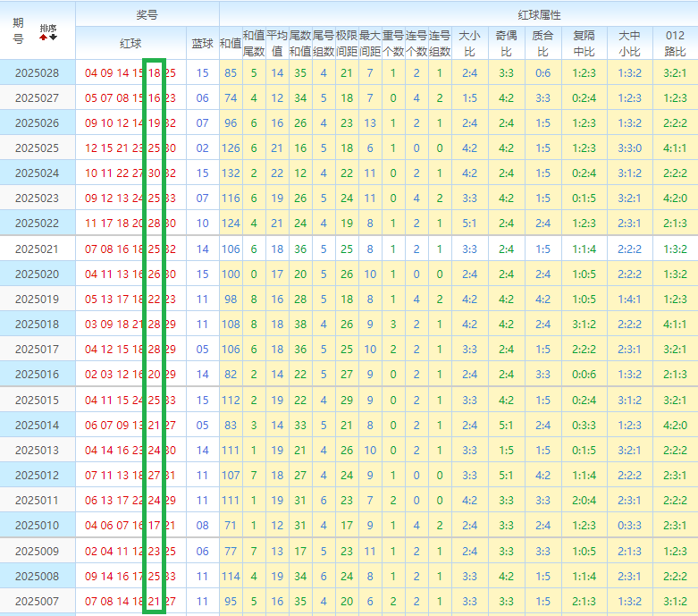Image resolution: width=698 pixels, height=616 pixels.
Task: Click the 平均值 column header
Action: [x=277, y=43]
